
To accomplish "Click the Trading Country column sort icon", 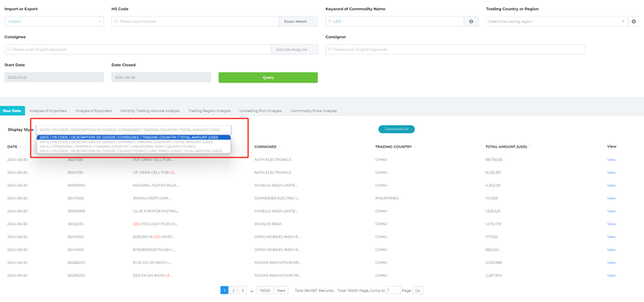I will pyautogui.click(x=415, y=147).
